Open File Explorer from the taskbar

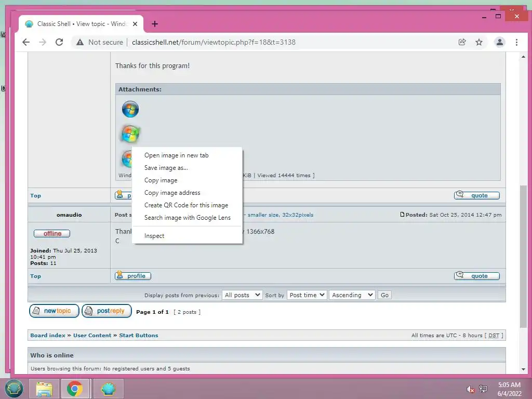(44, 389)
